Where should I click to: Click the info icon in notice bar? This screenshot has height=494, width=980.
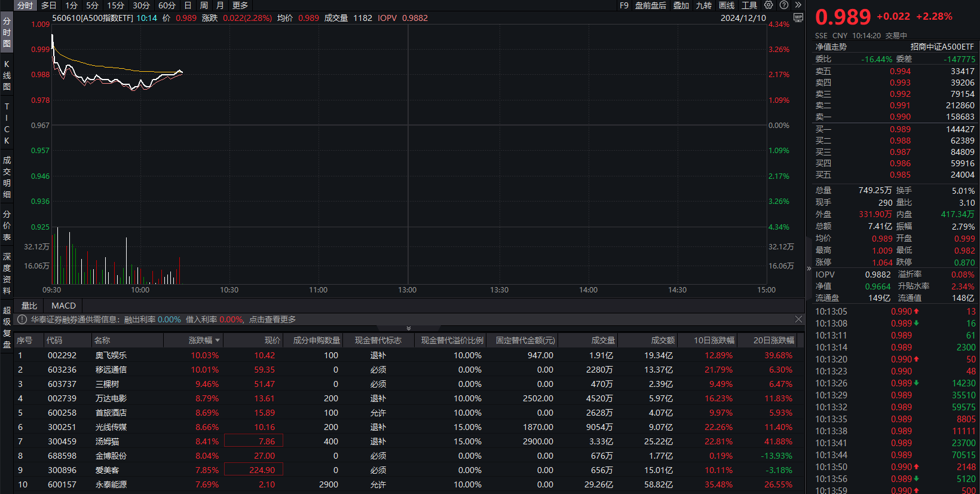22,320
